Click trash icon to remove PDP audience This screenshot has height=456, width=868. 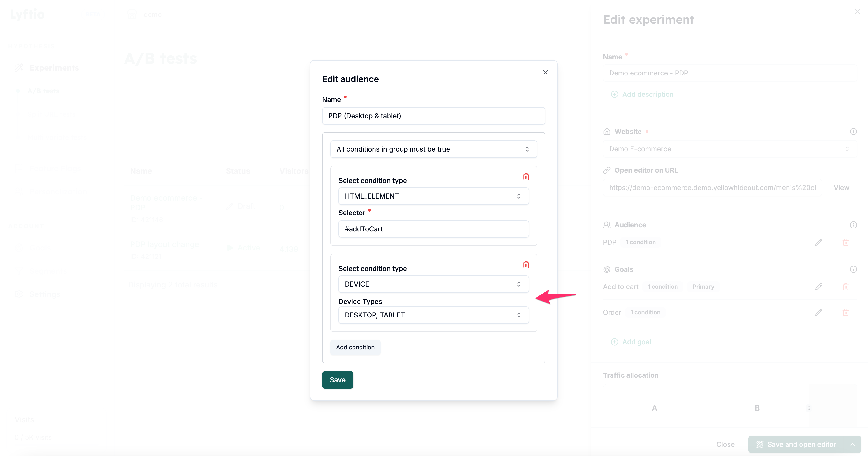point(846,242)
